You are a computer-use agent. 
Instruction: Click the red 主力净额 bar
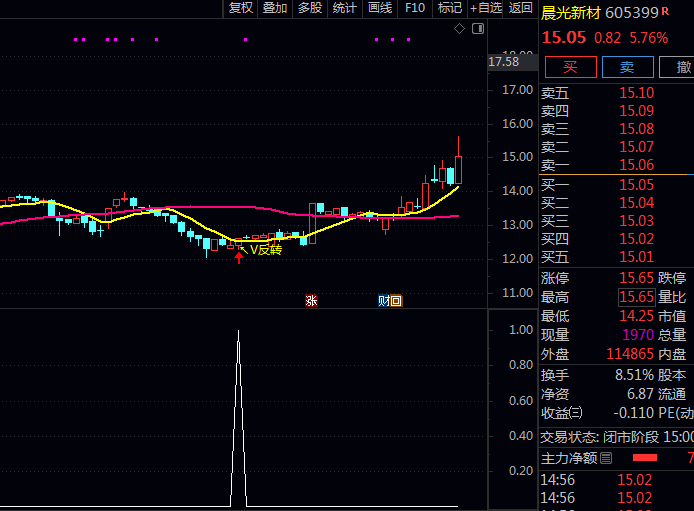[x=645, y=458]
